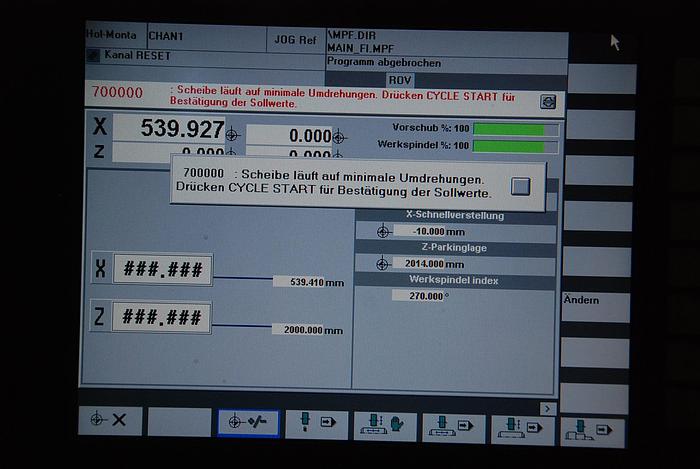The image size is (700, 469).
Task: Click the alarm acknowledge icon on red alarm line
Action: click(548, 102)
